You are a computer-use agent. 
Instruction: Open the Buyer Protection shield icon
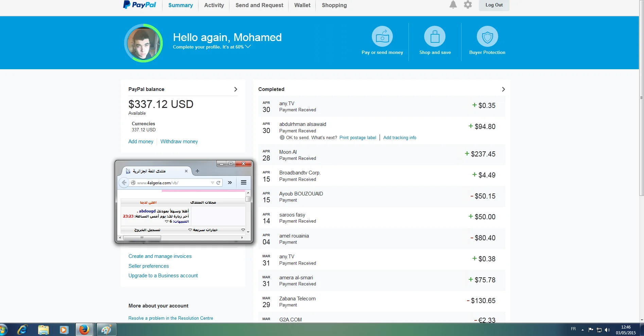coord(487,36)
